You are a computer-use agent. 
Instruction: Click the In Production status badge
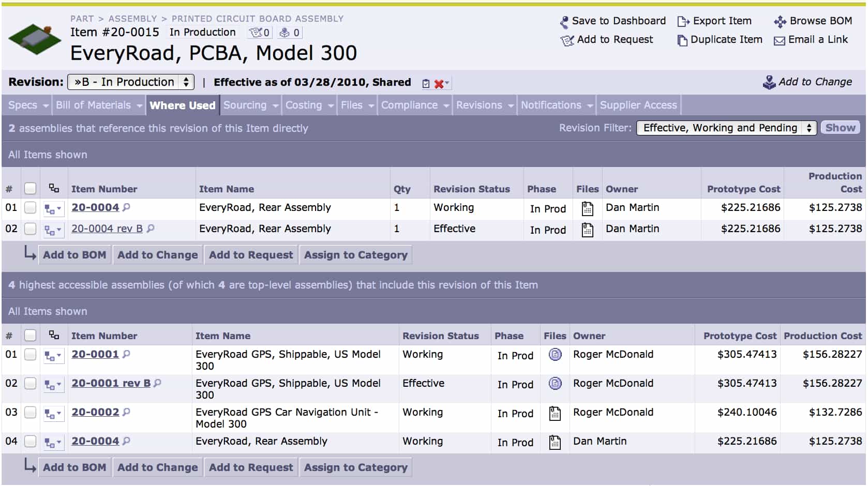[x=203, y=32]
